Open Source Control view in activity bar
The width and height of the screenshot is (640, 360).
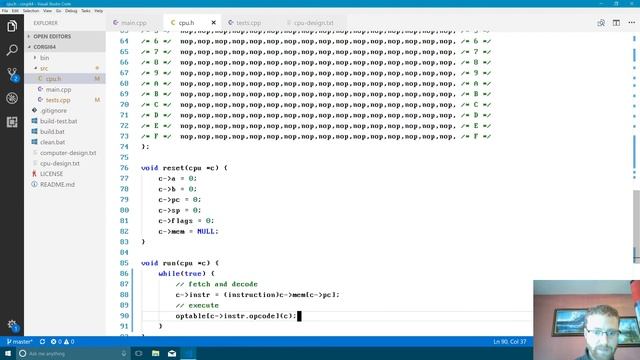coord(12,74)
